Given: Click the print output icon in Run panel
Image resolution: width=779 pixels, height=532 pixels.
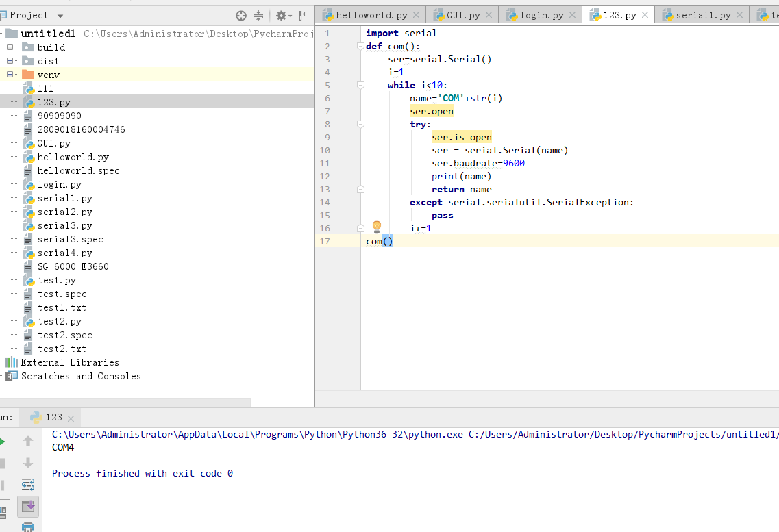Looking at the screenshot, I should pos(28,527).
